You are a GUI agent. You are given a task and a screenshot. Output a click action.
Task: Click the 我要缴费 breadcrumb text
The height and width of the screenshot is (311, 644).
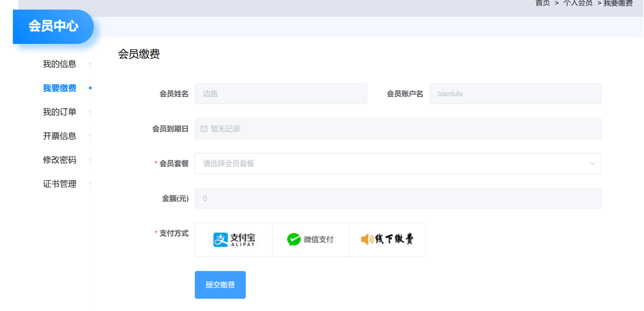tap(618, 3)
